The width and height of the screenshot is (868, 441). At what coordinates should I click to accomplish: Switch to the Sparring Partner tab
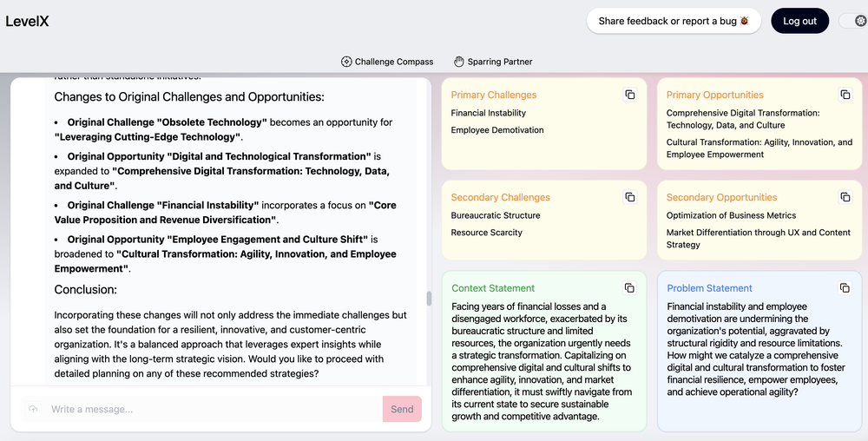tap(499, 62)
